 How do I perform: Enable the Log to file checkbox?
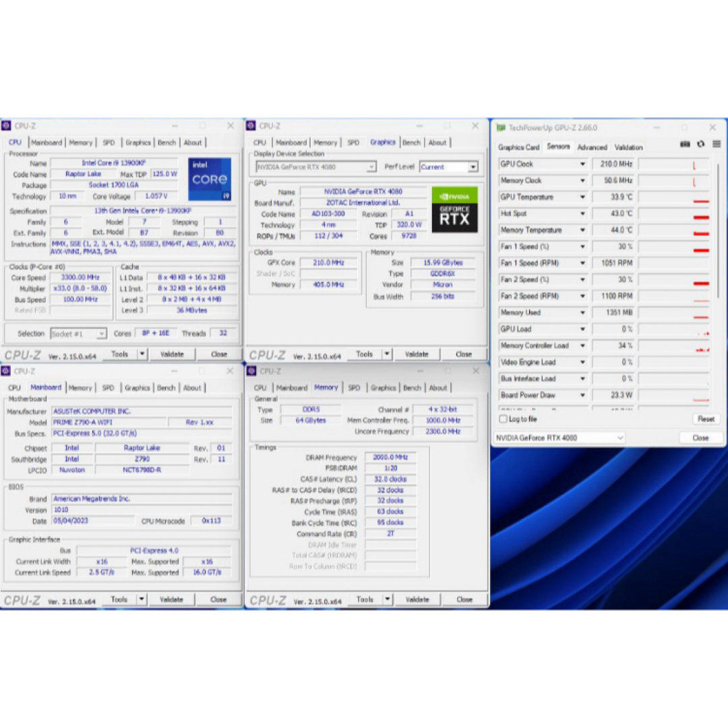(x=503, y=419)
